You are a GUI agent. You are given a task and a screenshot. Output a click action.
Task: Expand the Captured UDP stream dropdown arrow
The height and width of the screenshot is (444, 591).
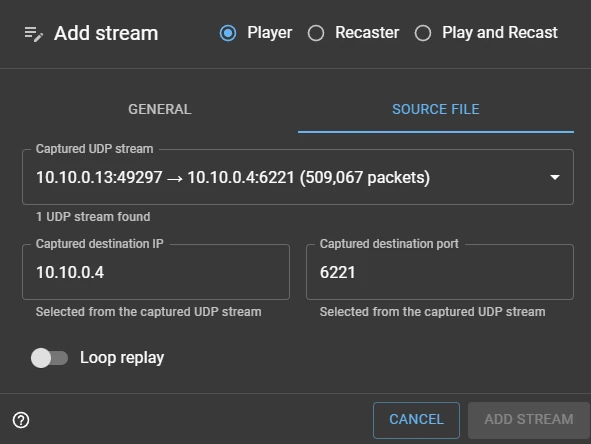tap(554, 177)
